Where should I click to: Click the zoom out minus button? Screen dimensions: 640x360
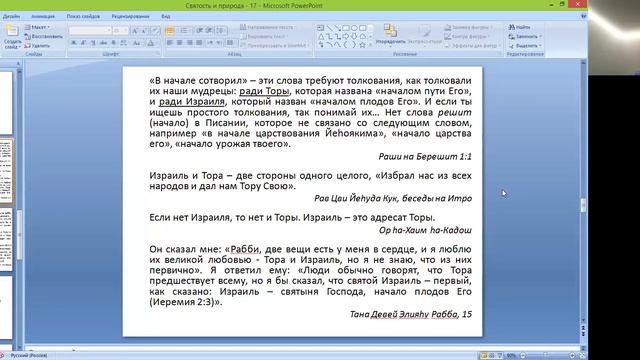[523, 356]
